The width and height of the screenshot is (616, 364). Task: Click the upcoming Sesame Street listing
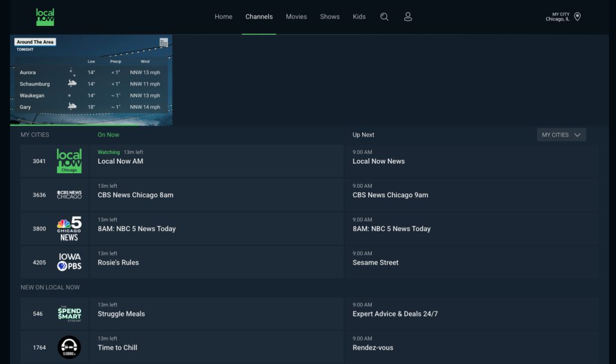[375, 262]
